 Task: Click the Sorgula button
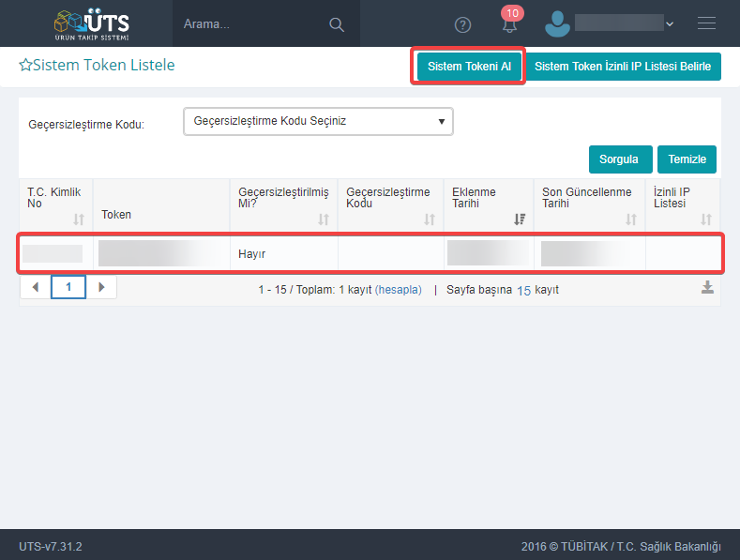[x=620, y=159]
